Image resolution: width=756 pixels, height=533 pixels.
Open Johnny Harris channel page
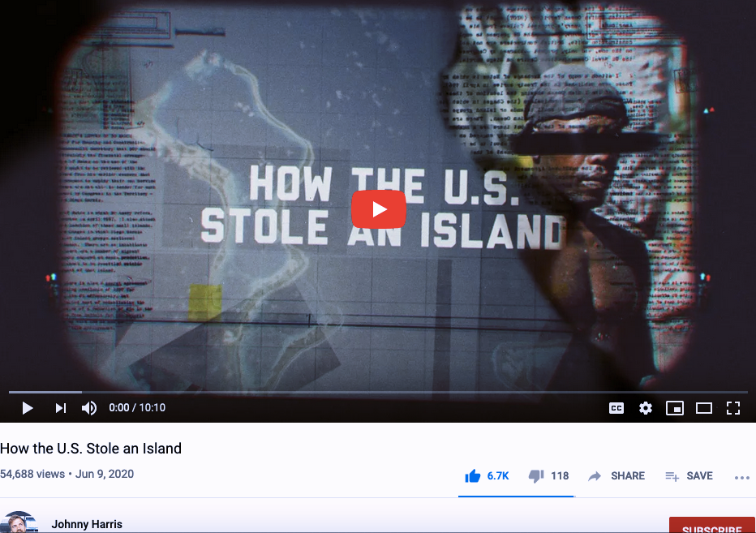tap(87, 524)
